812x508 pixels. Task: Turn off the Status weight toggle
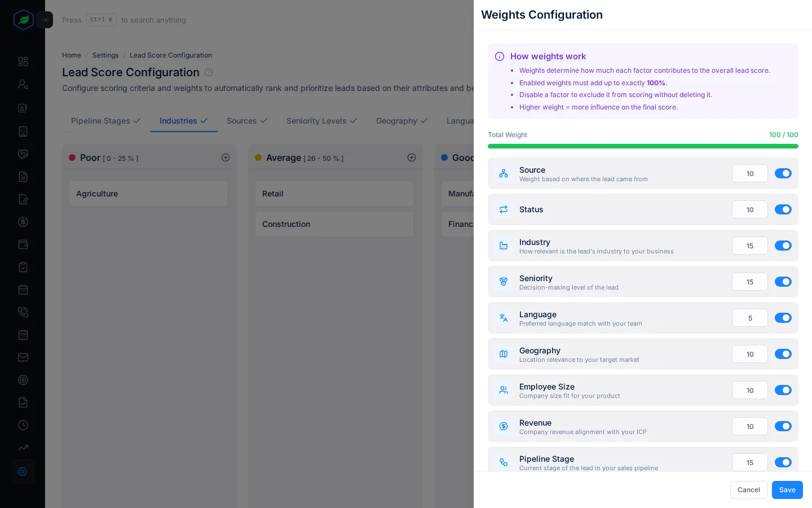click(x=783, y=209)
